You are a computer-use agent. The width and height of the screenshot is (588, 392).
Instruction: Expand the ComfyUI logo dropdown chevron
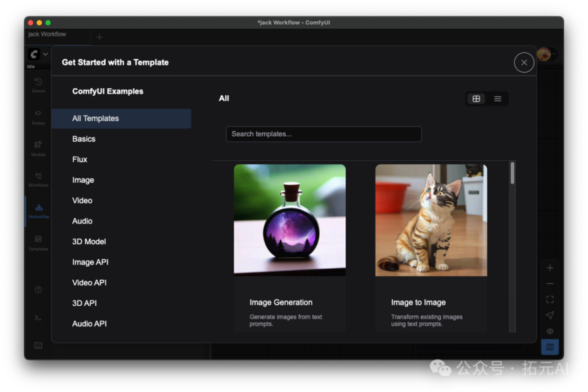click(x=45, y=55)
